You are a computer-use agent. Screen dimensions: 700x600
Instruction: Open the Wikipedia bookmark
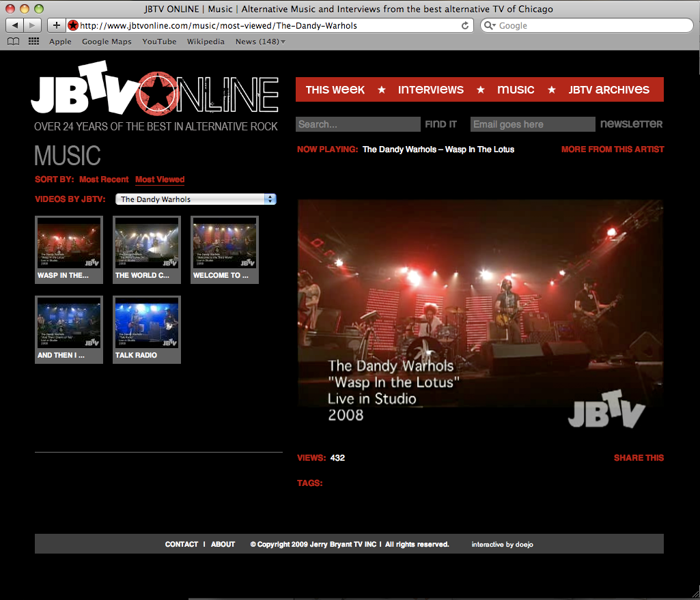(x=206, y=42)
